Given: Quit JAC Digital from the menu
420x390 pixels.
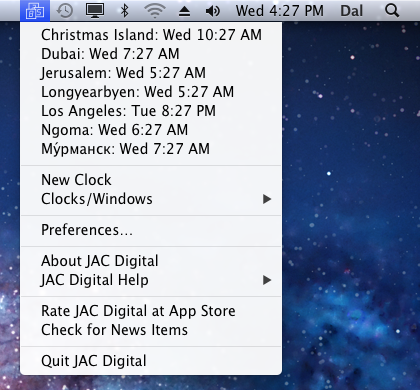Looking at the screenshot, I should coord(151,361).
